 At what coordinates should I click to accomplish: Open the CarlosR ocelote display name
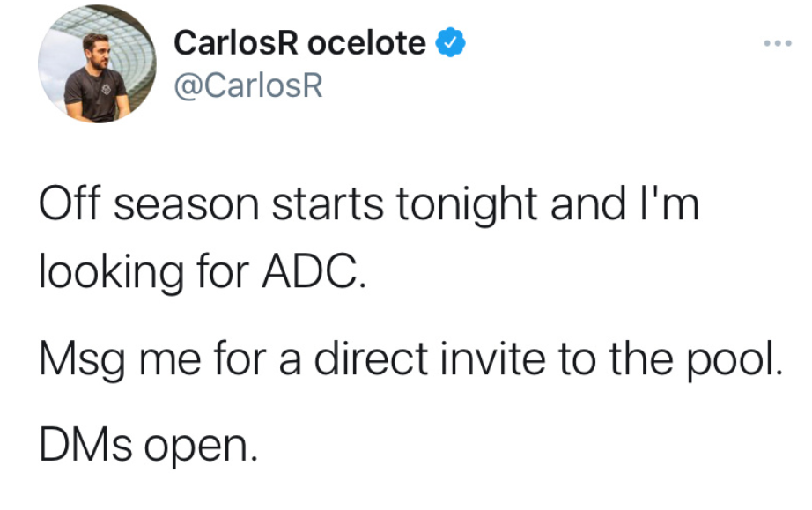(x=299, y=42)
